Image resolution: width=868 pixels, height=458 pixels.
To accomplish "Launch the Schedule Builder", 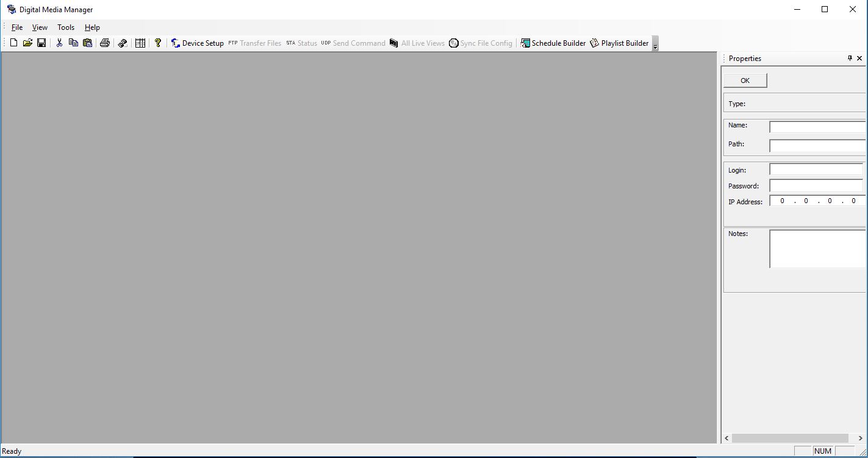I will tap(553, 43).
